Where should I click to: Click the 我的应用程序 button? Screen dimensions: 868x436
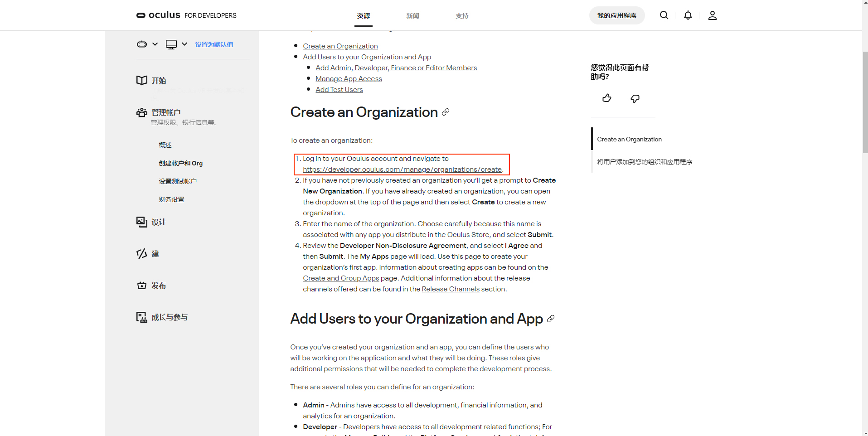point(616,15)
